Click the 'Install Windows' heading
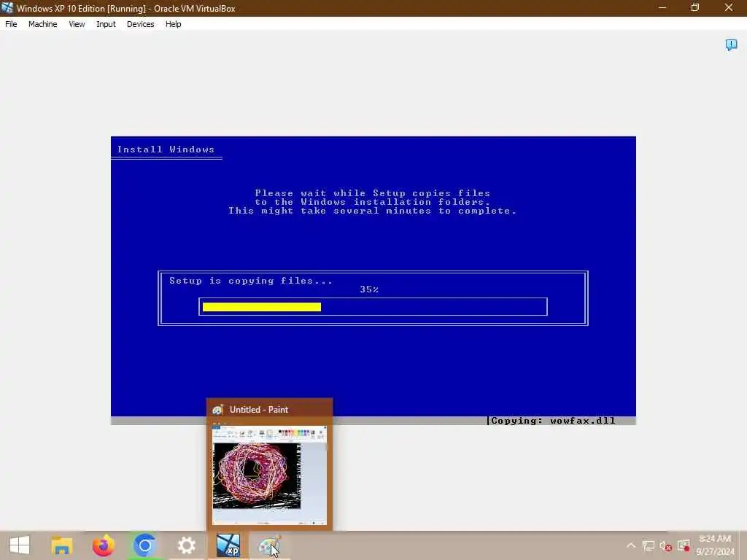 (166, 149)
